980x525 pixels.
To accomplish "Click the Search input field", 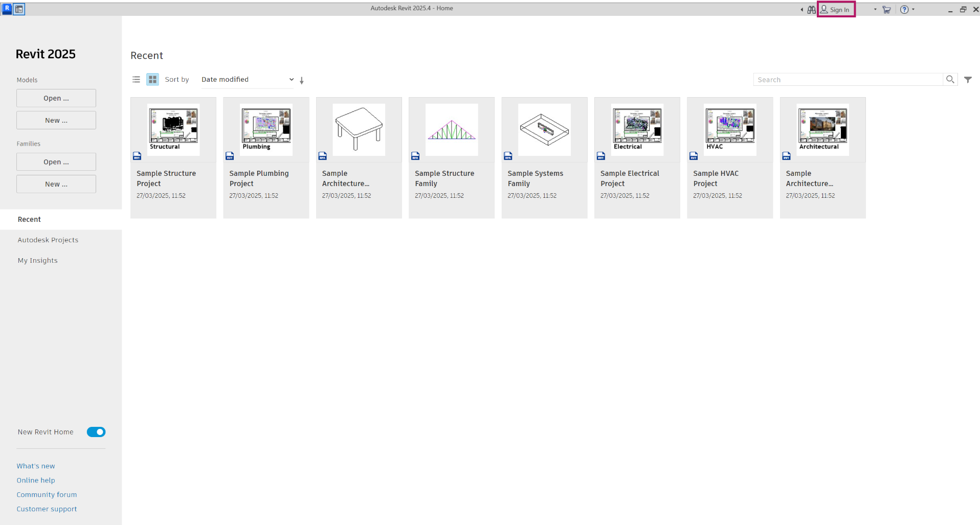I will (848, 80).
